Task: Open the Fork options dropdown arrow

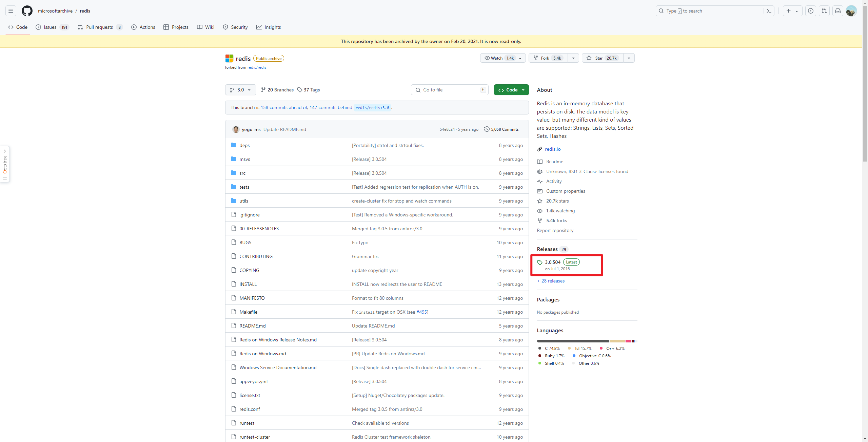Action: pos(573,58)
